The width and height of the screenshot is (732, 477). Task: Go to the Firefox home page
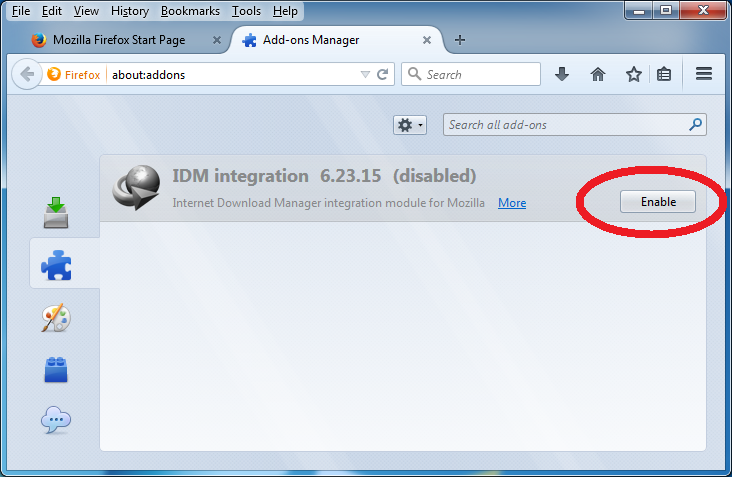click(598, 74)
